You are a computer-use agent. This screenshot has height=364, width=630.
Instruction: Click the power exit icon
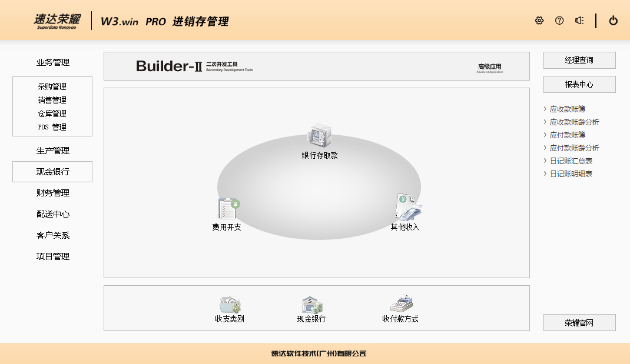coord(614,21)
